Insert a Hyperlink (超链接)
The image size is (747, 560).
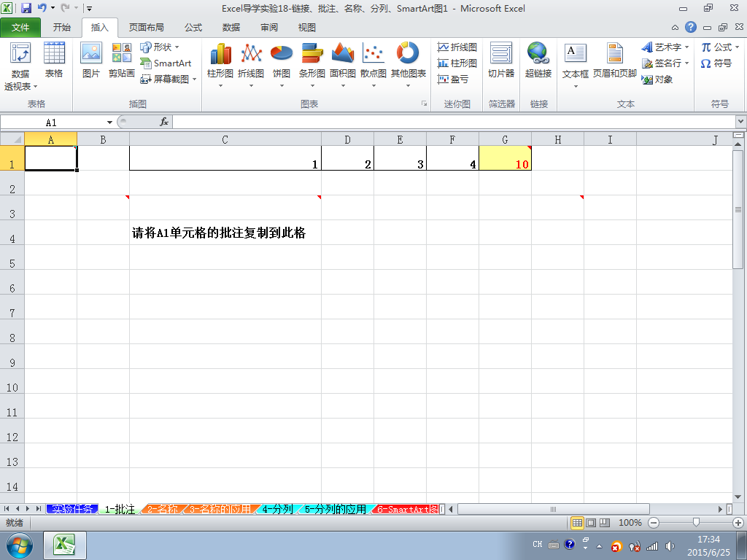pos(538,61)
